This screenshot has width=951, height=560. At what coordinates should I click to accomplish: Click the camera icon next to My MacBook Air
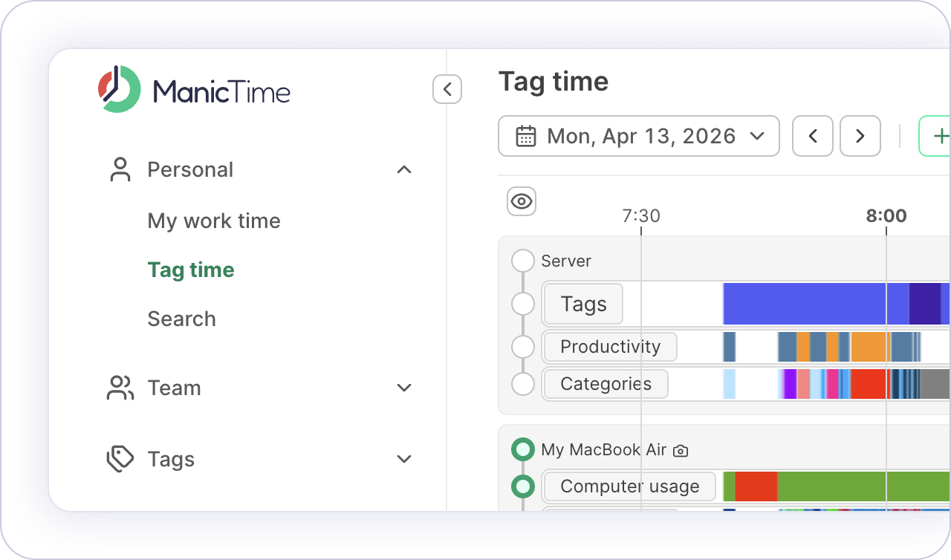(x=681, y=450)
